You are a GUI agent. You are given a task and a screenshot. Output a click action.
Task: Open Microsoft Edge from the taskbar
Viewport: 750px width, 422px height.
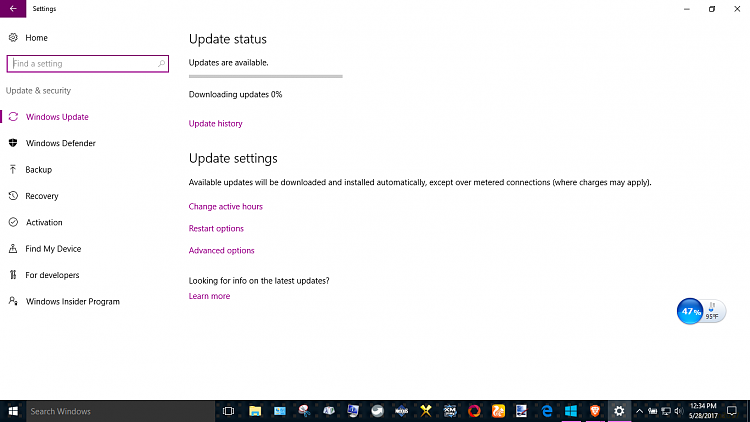coord(547,411)
